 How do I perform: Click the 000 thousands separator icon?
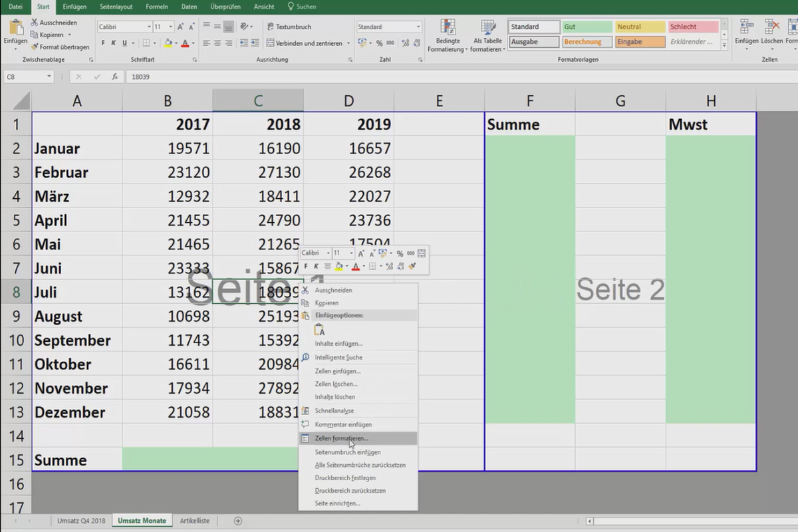[390, 42]
